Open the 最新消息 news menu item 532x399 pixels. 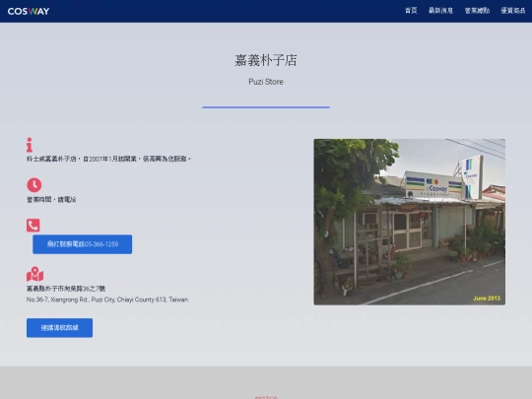point(440,11)
